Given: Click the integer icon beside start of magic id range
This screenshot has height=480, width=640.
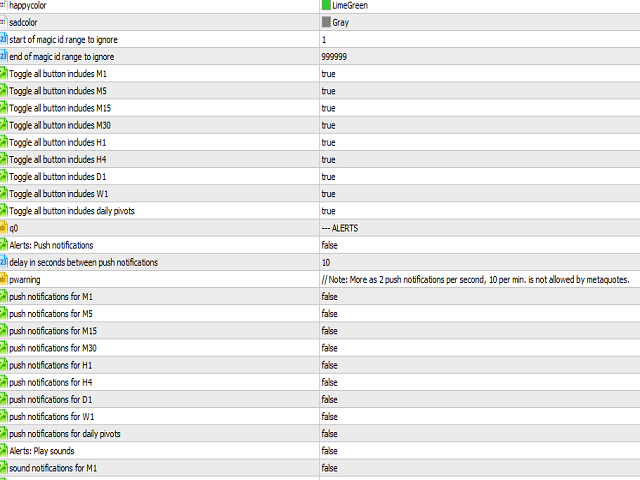Looking at the screenshot, I should pos(4,39).
